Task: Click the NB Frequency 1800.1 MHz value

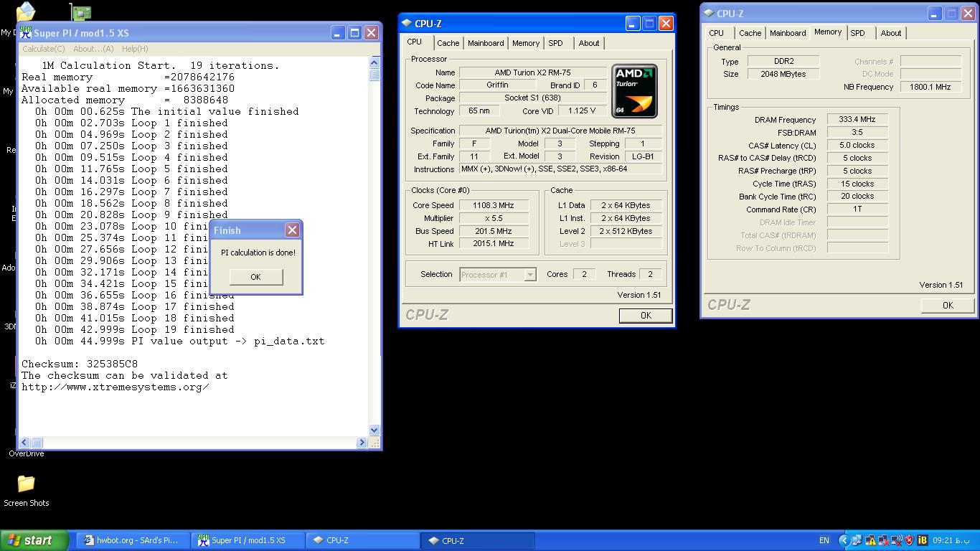Action: [930, 87]
